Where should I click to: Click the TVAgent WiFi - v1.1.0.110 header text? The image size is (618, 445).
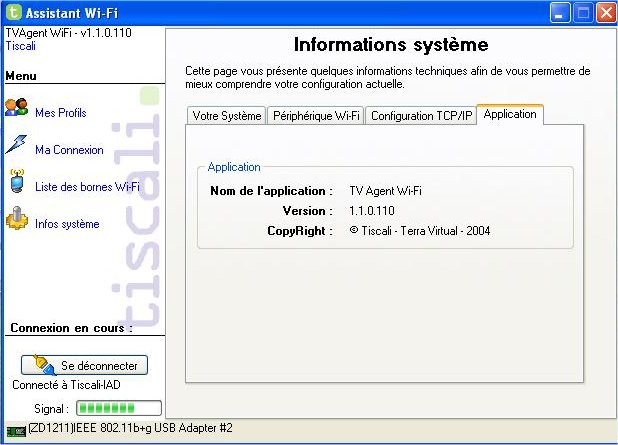tap(69, 33)
